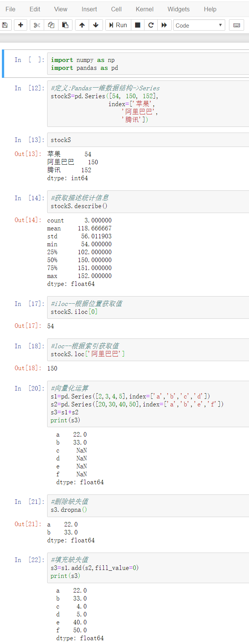The height and width of the screenshot is (644, 249).
Task: Move selected cell up arrow
Action: (82, 25)
